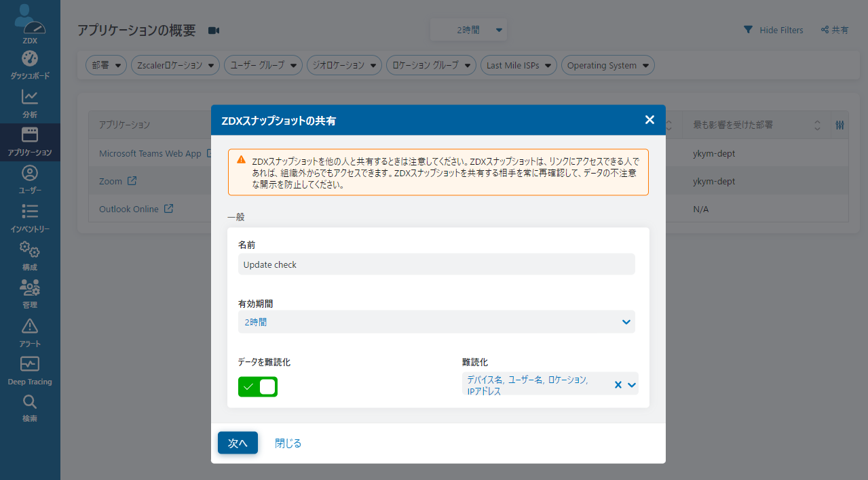Click the 次へ button
The width and height of the screenshot is (868, 480).
[x=238, y=443]
